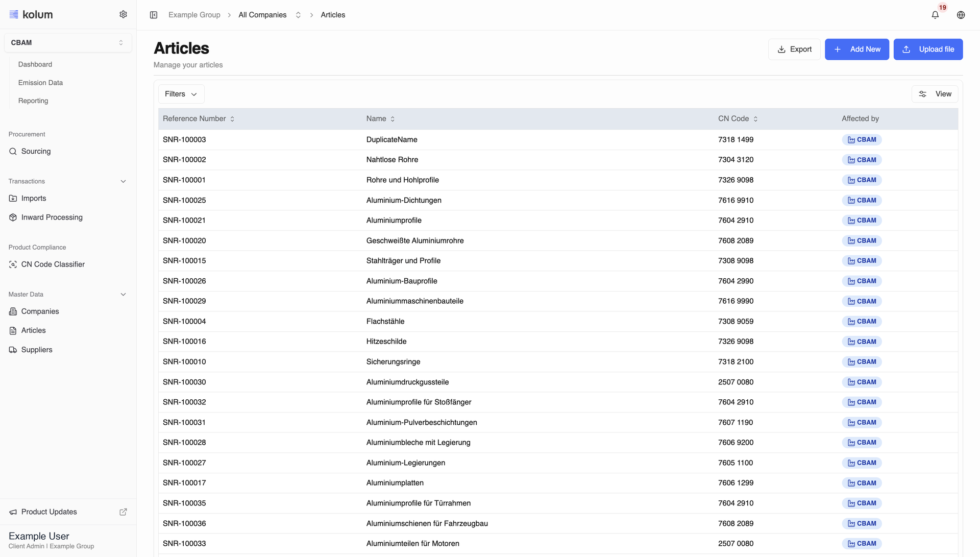The width and height of the screenshot is (980, 557).
Task: Click the Upload file button
Action: click(x=928, y=49)
